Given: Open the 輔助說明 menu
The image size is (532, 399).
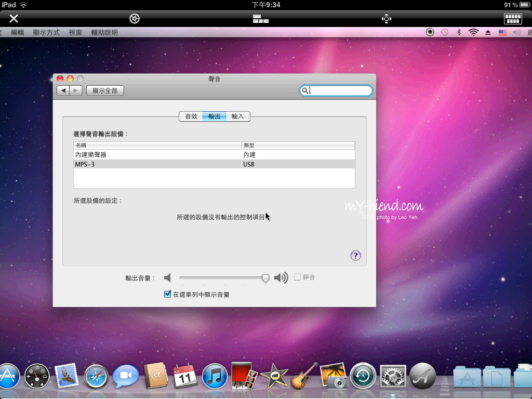Looking at the screenshot, I should point(104,33).
